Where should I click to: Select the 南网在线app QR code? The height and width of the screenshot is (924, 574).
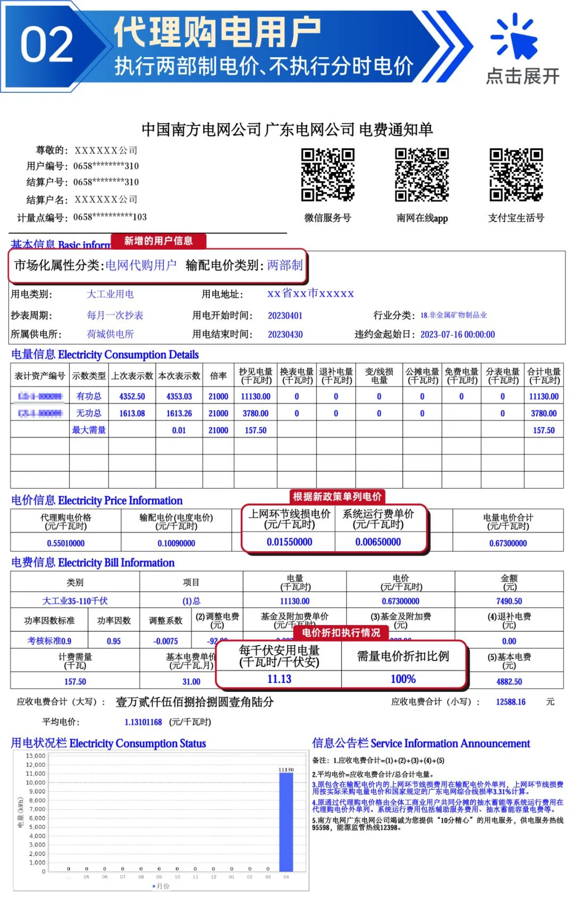click(422, 175)
